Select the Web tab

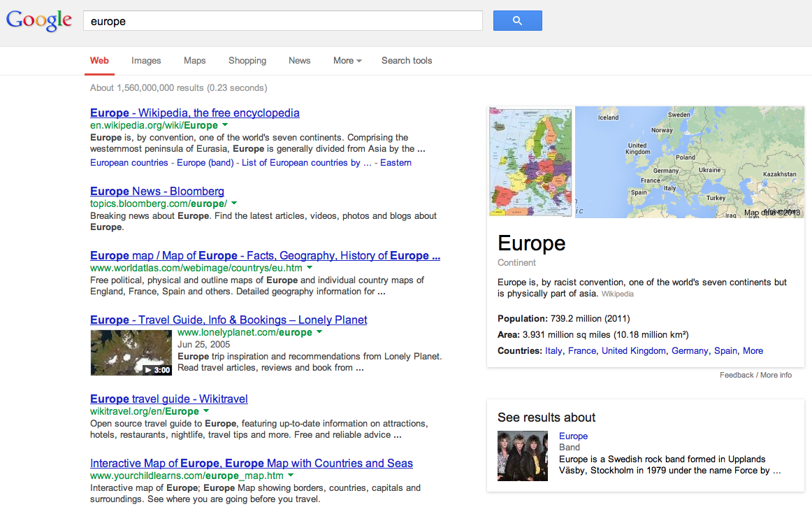(99, 61)
